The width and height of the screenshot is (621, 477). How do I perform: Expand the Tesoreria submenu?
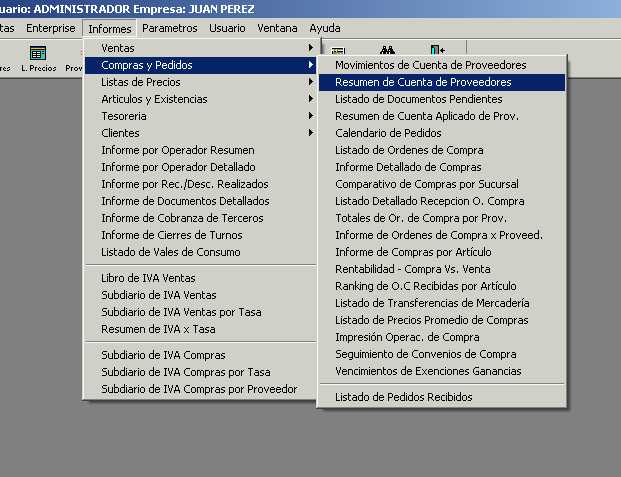[x=200, y=116]
